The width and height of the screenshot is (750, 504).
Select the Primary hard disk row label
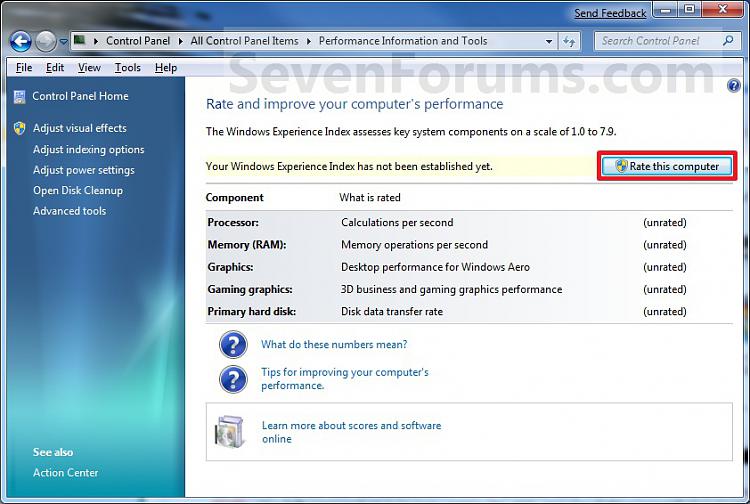252,312
